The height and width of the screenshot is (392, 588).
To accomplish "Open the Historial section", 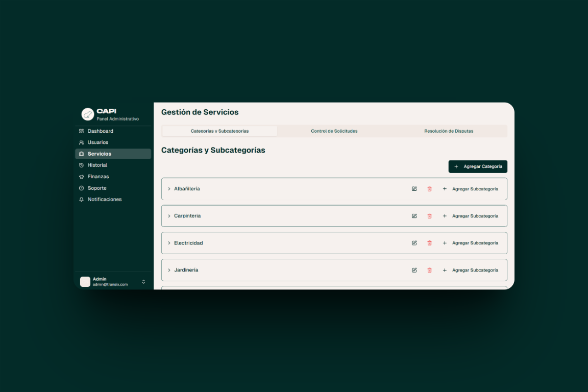I will click(x=113, y=165).
